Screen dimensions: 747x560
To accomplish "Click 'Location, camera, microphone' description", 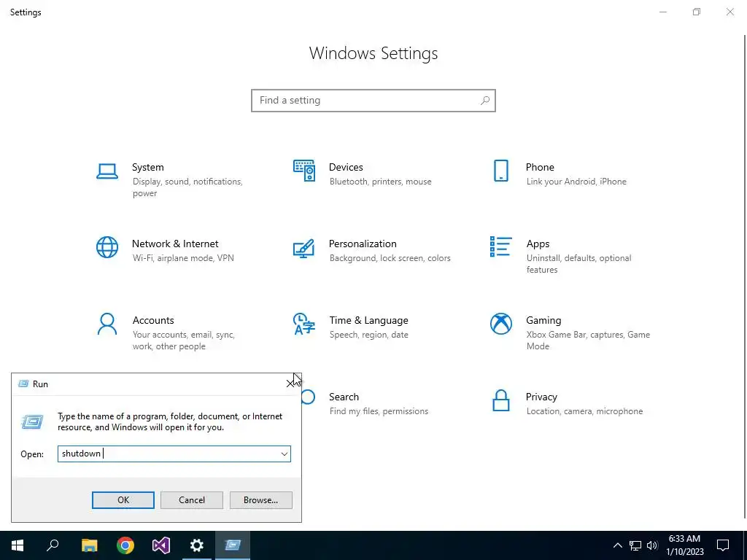I will coord(584,411).
